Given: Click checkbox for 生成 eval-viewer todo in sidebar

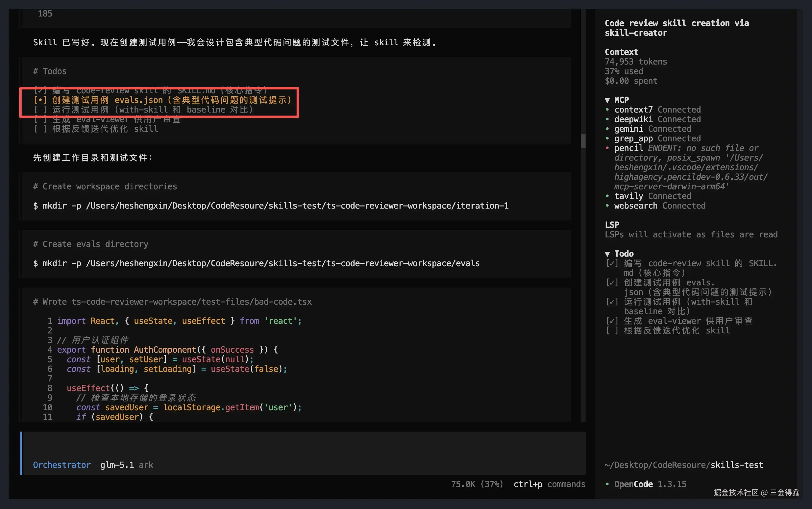Looking at the screenshot, I should tap(612, 321).
